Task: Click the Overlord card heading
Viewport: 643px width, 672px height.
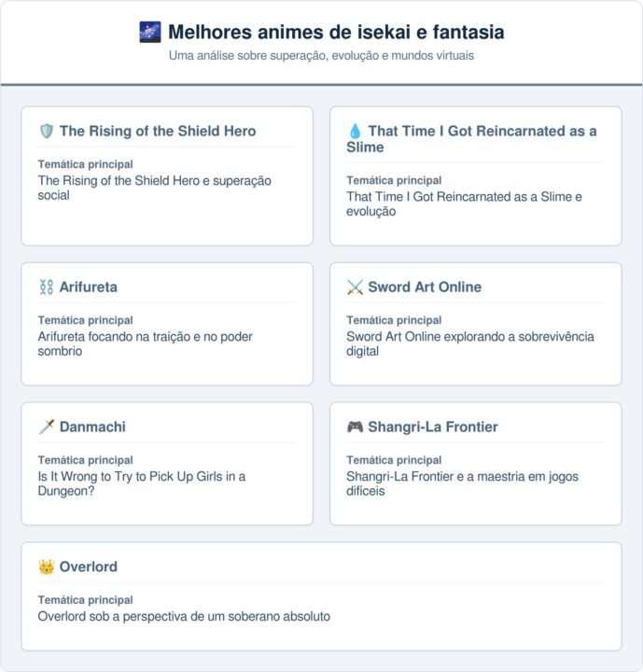Action: (88, 567)
